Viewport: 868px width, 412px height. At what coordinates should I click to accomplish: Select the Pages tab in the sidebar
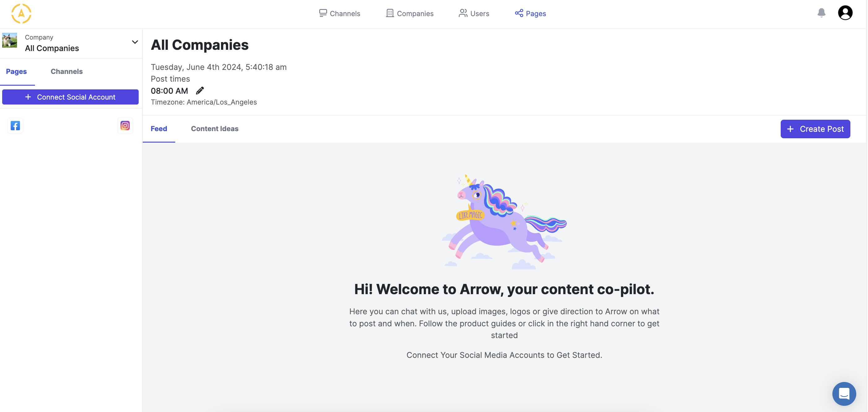click(16, 71)
